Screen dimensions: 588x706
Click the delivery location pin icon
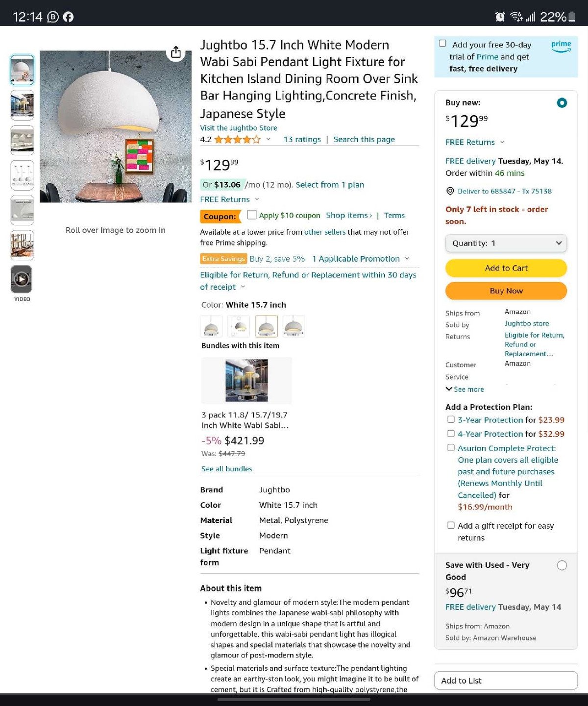pos(450,191)
